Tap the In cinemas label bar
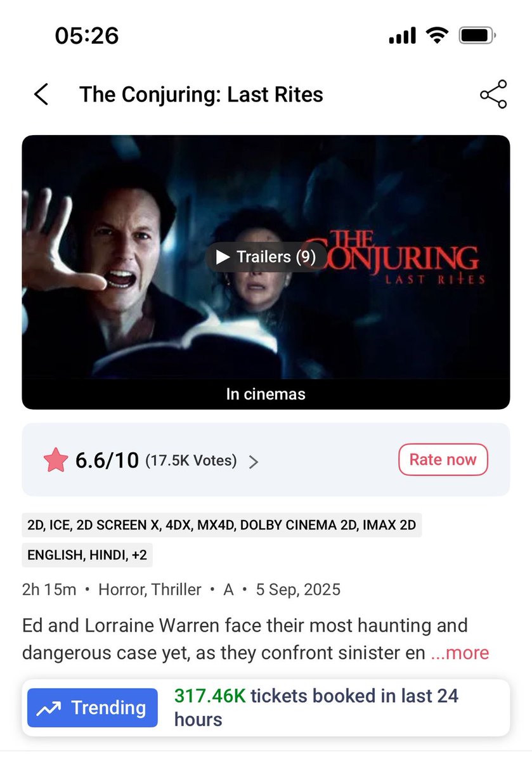 [x=266, y=394]
